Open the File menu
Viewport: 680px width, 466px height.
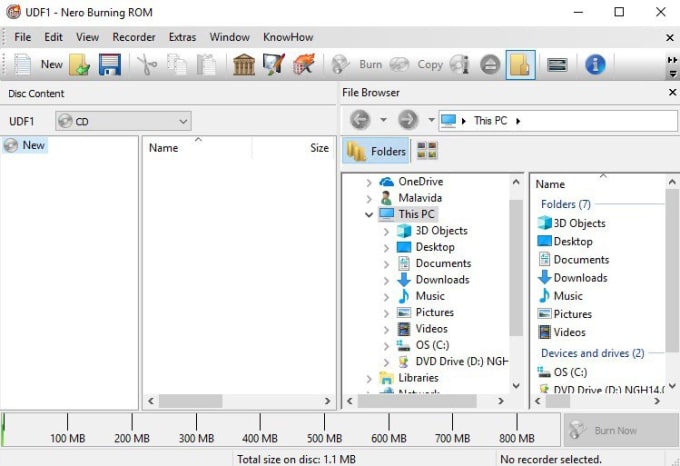(x=23, y=37)
